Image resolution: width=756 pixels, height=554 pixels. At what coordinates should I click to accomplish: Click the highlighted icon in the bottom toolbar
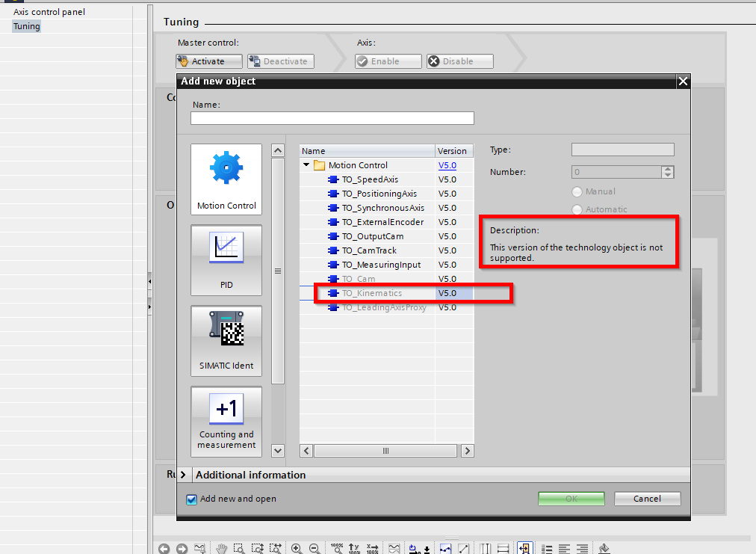pyautogui.click(x=524, y=548)
